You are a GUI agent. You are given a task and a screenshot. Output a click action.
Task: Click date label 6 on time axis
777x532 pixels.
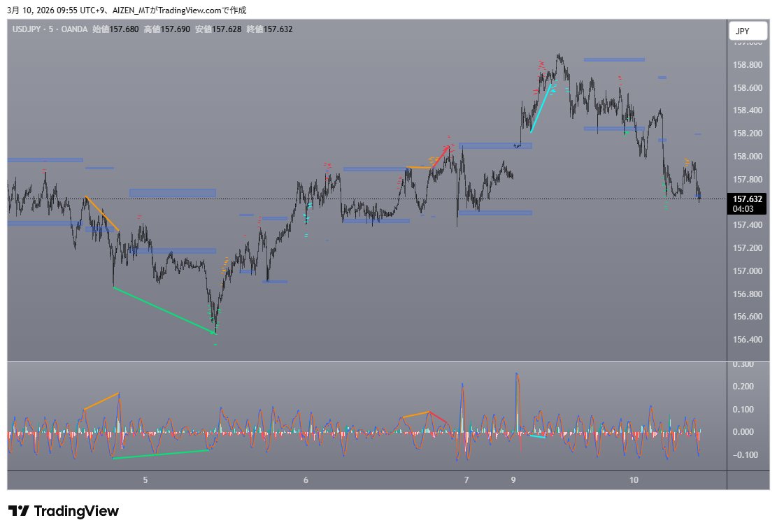[306, 480]
